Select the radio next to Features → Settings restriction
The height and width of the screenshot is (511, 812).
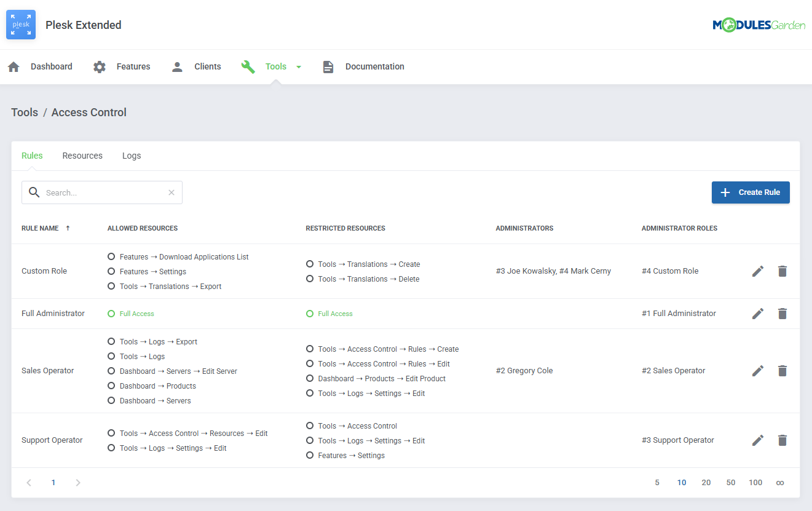click(309, 455)
